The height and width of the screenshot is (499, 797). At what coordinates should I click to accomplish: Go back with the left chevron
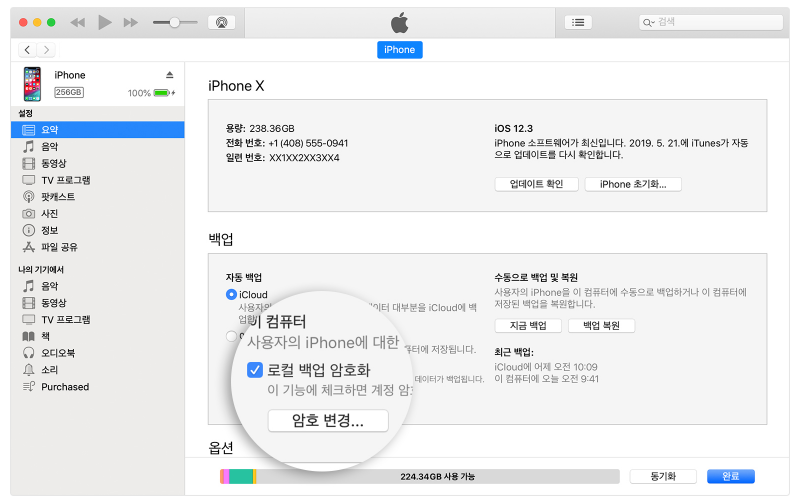pos(27,50)
